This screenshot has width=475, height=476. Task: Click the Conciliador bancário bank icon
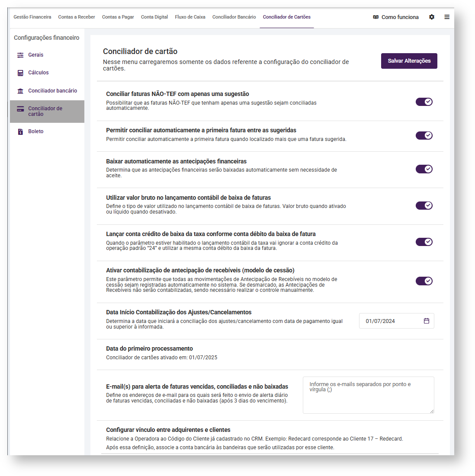(20, 91)
